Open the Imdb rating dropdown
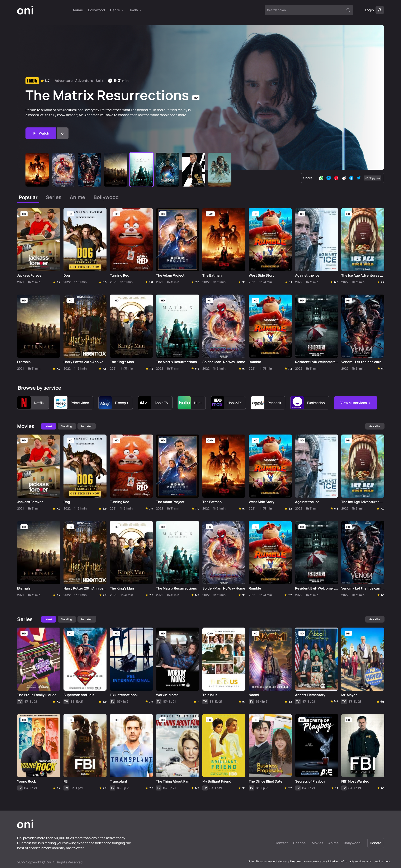The image size is (401, 868). pyautogui.click(x=135, y=10)
